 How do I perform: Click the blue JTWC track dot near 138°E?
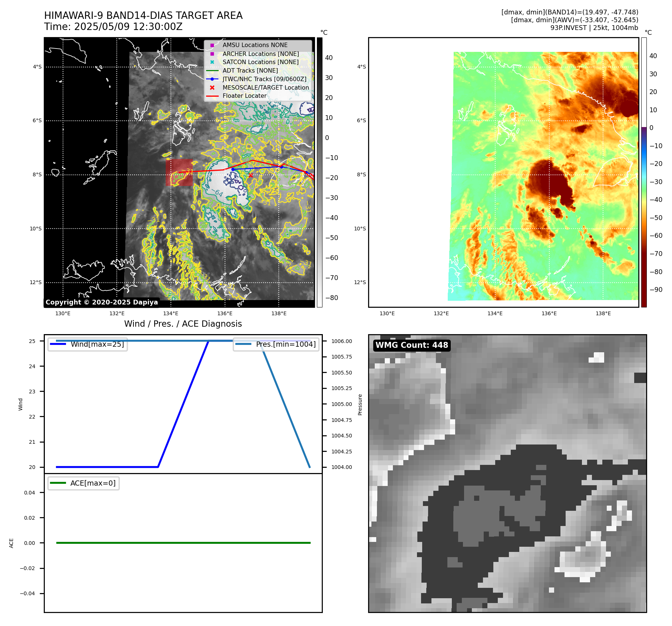click(x=281, y=167)
